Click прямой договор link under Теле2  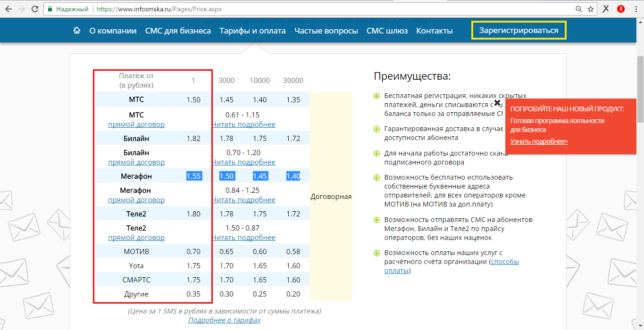click(x=136, y=238)
